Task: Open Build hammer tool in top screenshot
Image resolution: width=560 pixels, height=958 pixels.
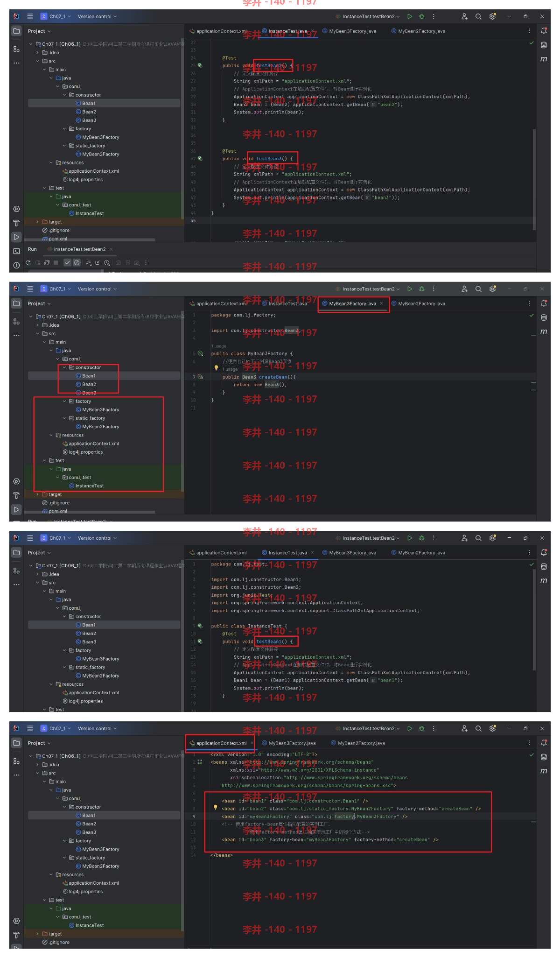Action: 16,223
